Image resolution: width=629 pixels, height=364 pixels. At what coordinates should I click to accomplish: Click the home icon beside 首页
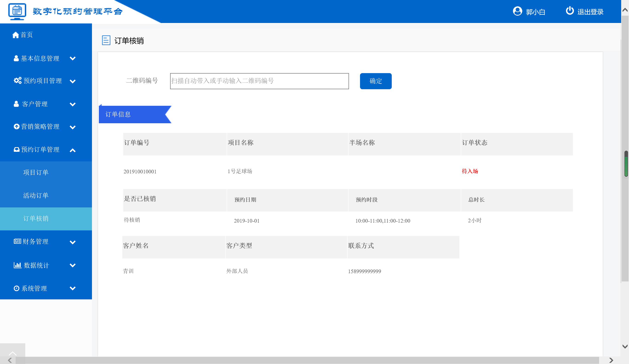15,35
